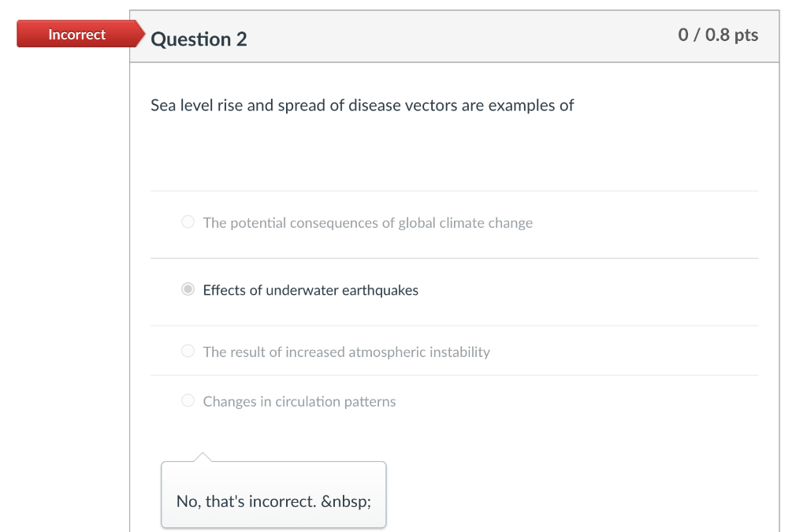
Task: Click the 'Question 2' heading
Action: tap(199, 39)
